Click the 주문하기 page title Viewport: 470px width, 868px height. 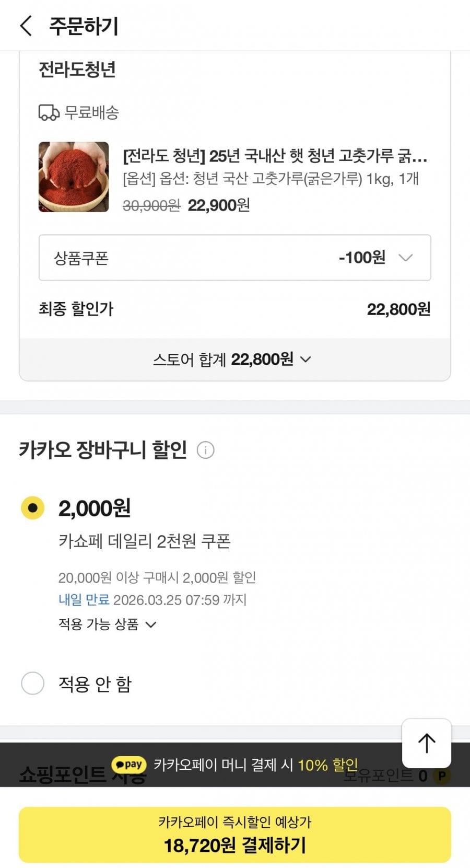point(84,26)
